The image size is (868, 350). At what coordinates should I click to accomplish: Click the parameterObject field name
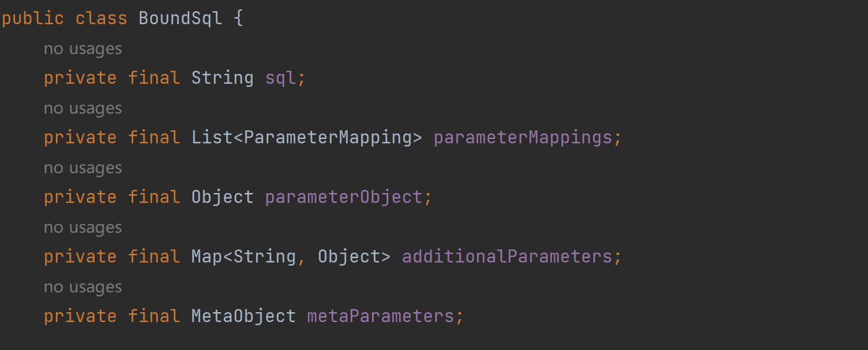point(343,197)
